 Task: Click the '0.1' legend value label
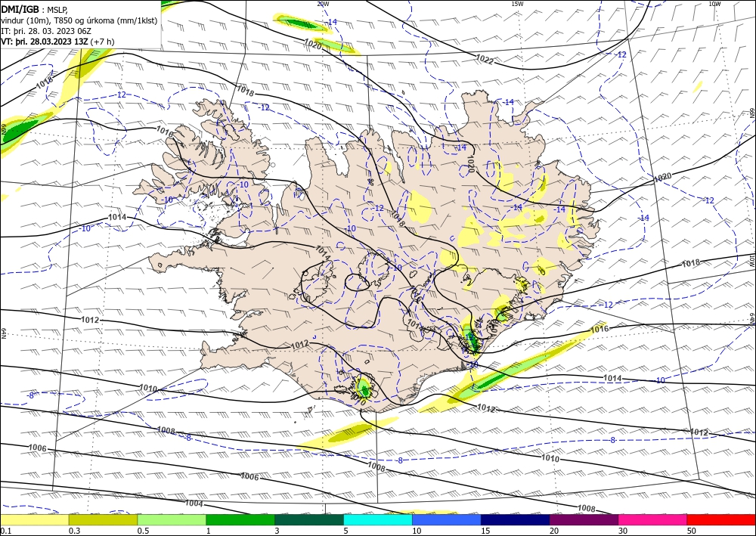[5, 531]
